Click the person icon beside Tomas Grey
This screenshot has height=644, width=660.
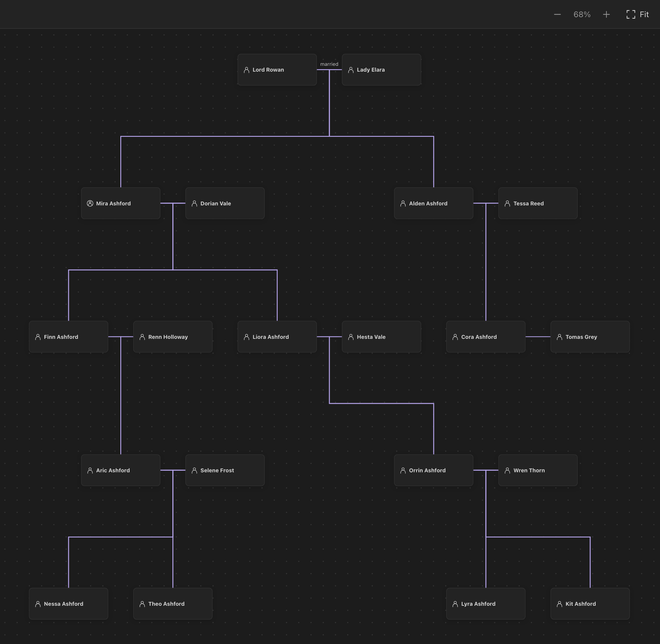[559, 337]
